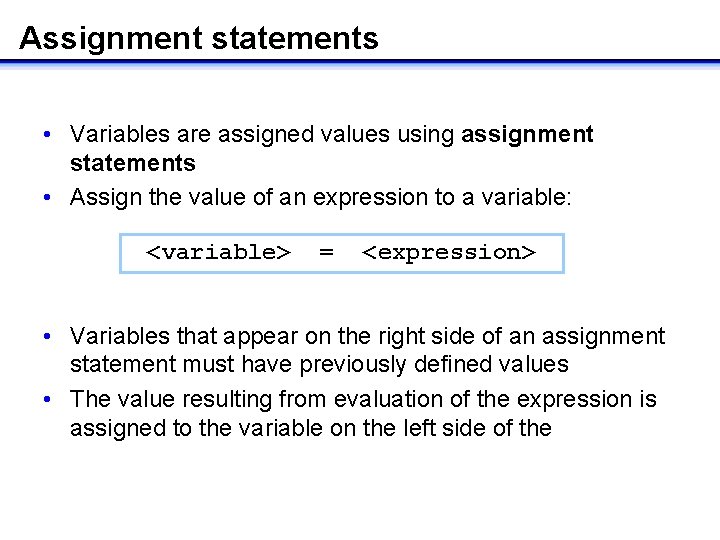
Task: Click the equals sign in the code box
Action: [326, 252]
